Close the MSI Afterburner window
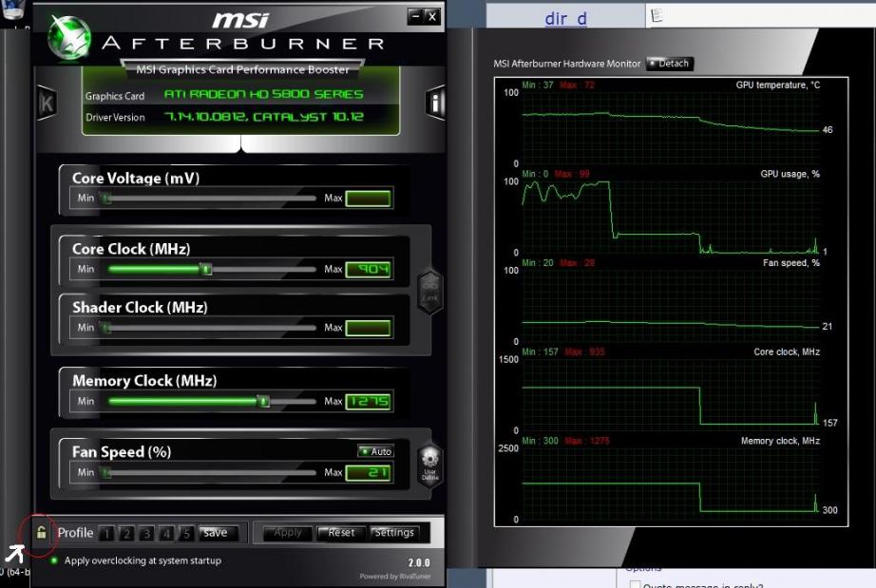Screen dimensions: 876x588 pyautogui.click(x=432, y=17)
